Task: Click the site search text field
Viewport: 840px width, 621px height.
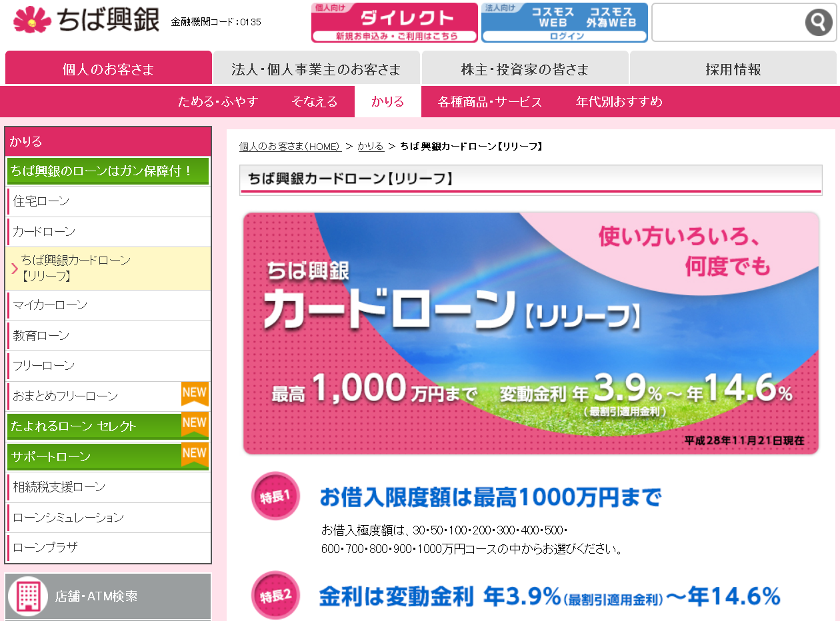Action: tap(728, 23)
